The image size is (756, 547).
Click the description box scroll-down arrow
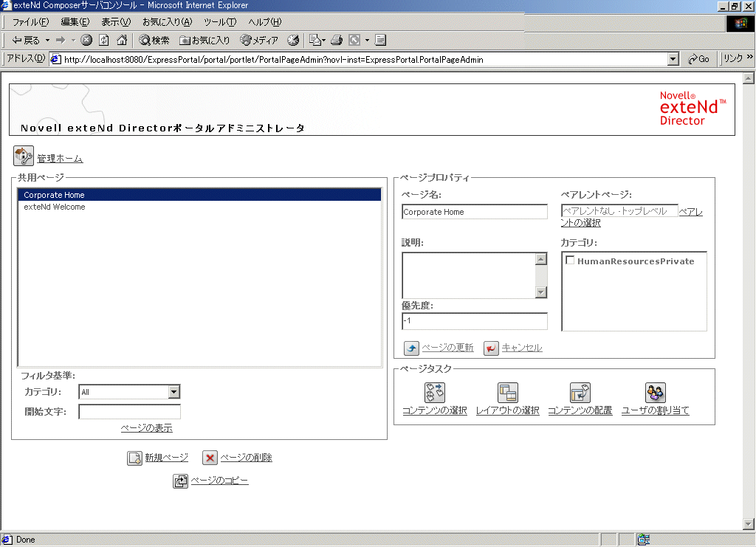coord(541,292)
